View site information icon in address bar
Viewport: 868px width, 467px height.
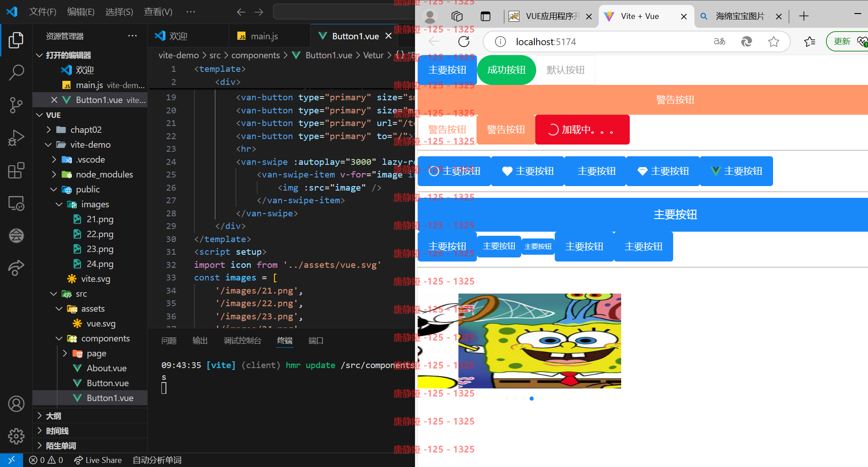(x=500, y=42)
